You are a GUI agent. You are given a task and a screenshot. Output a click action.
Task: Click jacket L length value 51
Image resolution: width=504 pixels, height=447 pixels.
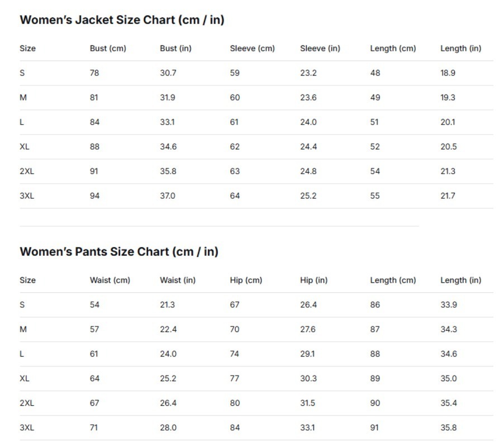pos(374,122)
